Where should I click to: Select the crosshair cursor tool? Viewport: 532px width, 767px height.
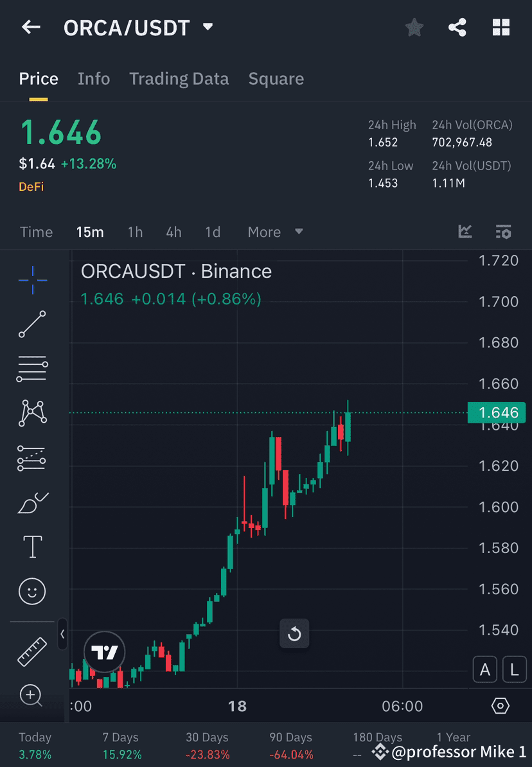(32, 279)
